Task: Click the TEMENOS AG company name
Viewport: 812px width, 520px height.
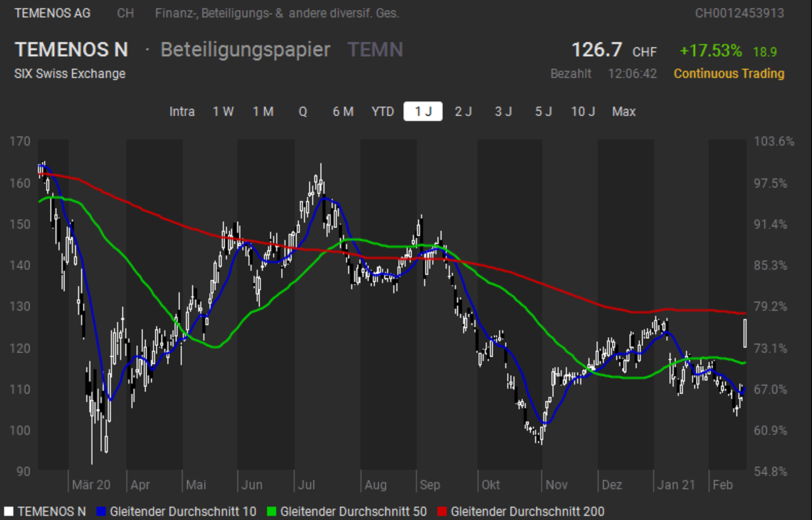Action: click(52, 13)
